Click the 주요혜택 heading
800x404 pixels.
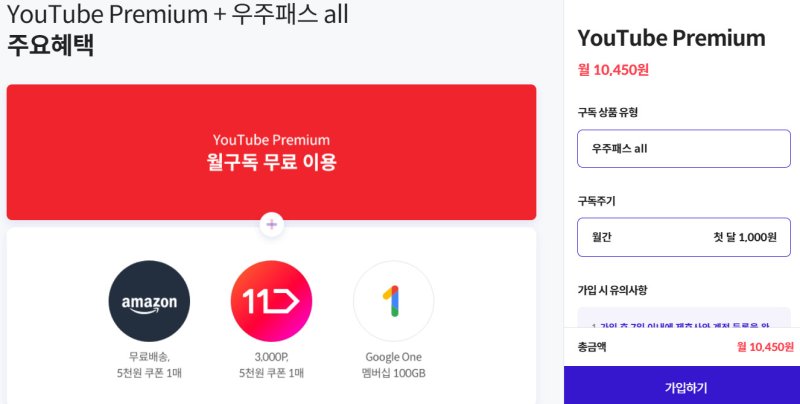point(50,45)
